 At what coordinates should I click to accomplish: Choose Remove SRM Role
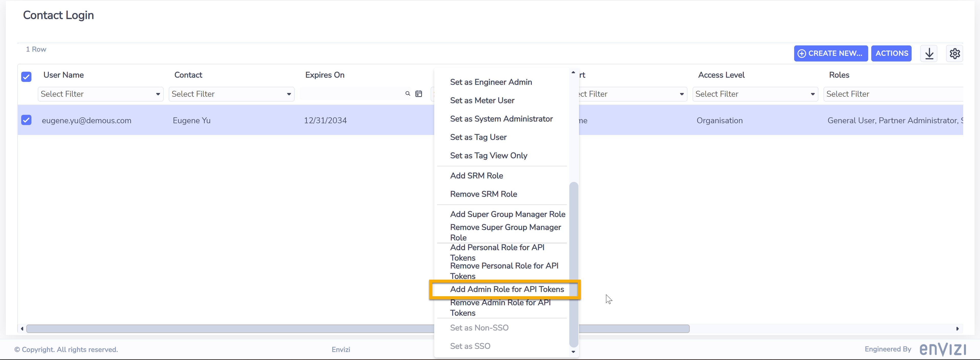pos(483,194)
